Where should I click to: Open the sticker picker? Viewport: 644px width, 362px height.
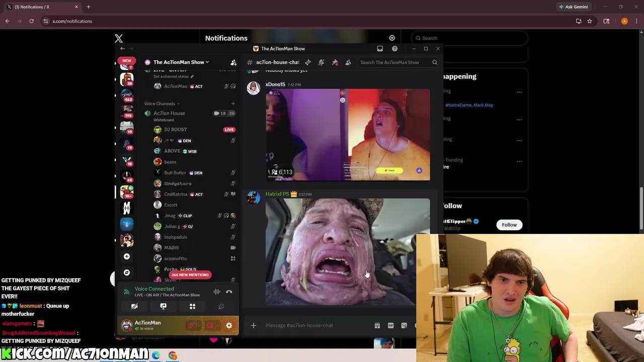click(x=404, y=325)
